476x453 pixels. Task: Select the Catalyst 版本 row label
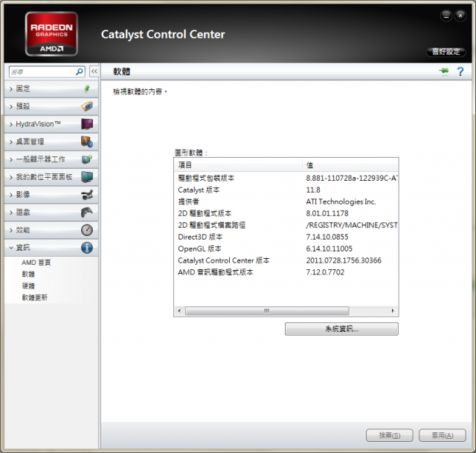tap(199, 190)
